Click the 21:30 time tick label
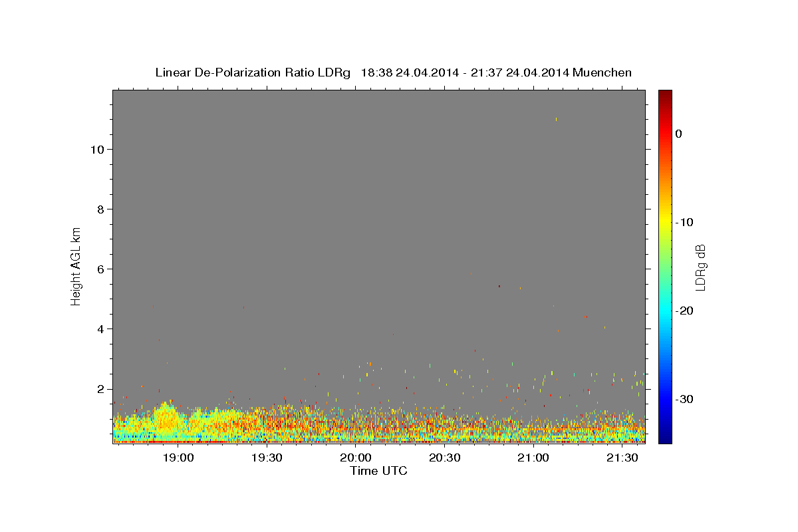This screenshot has width=798, height=532. click(622, 458)
